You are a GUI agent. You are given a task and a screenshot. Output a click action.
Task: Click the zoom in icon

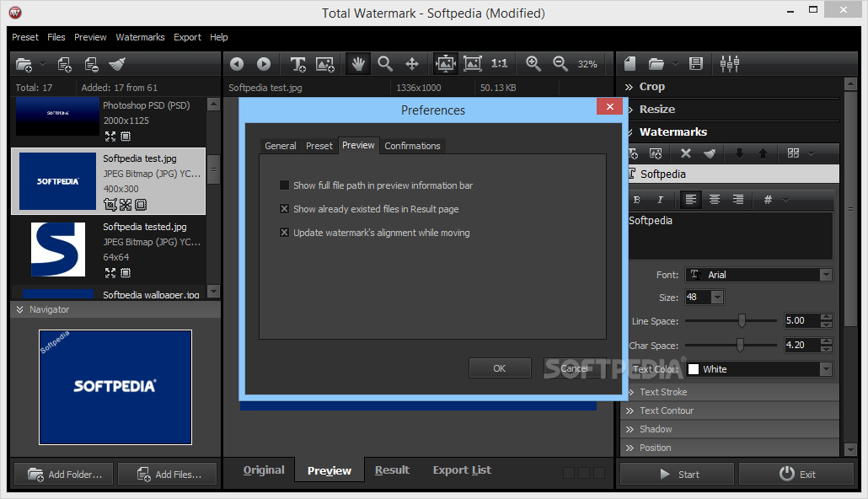(x=533, y=64)
